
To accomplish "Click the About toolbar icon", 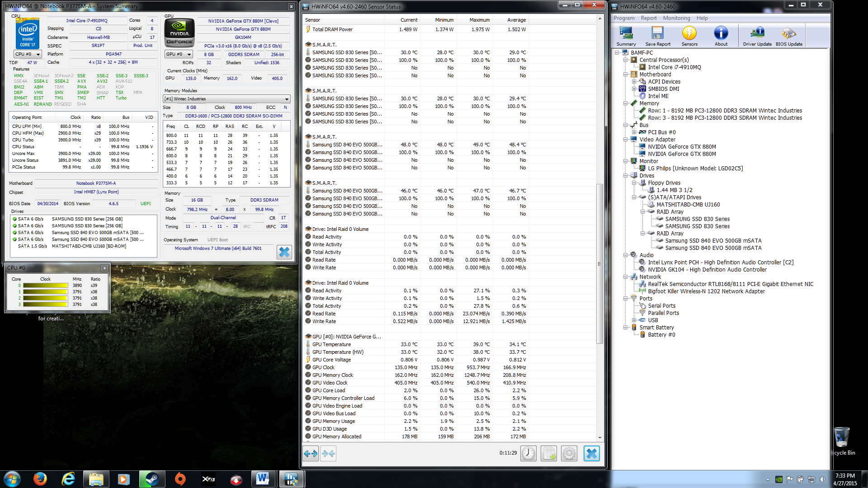I will click(721, 36).
